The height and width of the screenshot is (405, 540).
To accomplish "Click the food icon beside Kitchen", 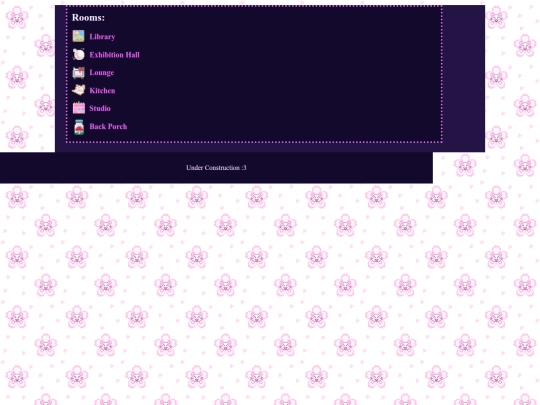I will 79,90.
